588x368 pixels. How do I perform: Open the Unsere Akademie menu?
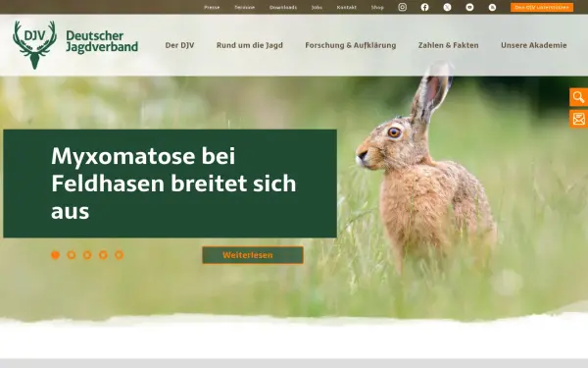tap(534, 45)
